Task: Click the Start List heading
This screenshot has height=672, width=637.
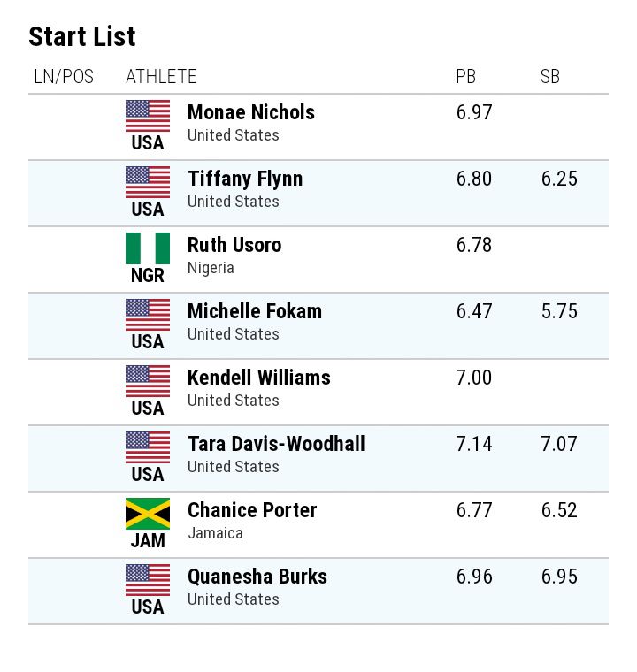Action: coord(82,37)
